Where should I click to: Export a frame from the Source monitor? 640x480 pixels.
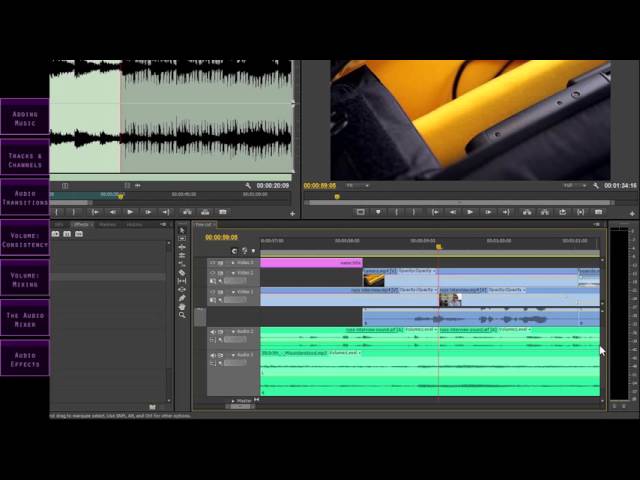tap(222, 212)
